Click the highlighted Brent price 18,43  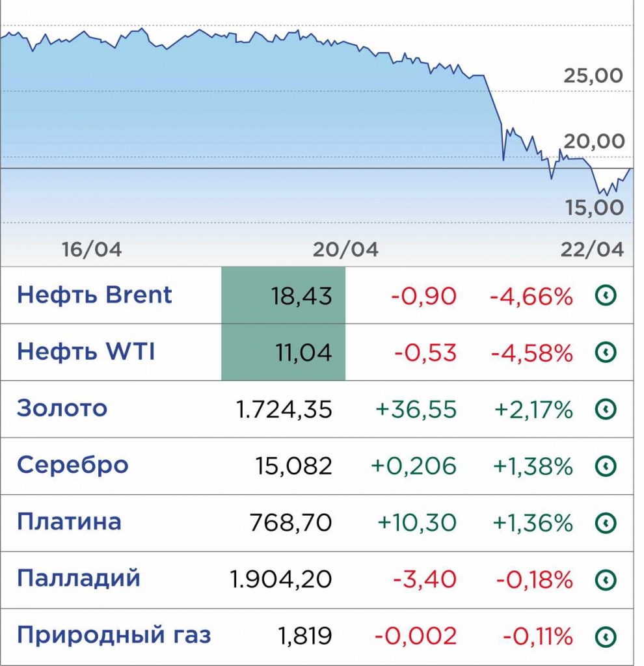point(301,296)
